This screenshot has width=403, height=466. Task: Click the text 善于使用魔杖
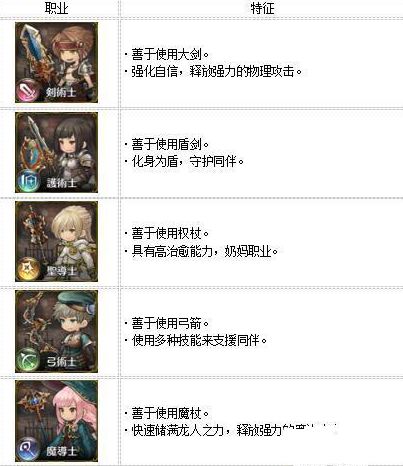pyautogui.click(x=167, y=413)
